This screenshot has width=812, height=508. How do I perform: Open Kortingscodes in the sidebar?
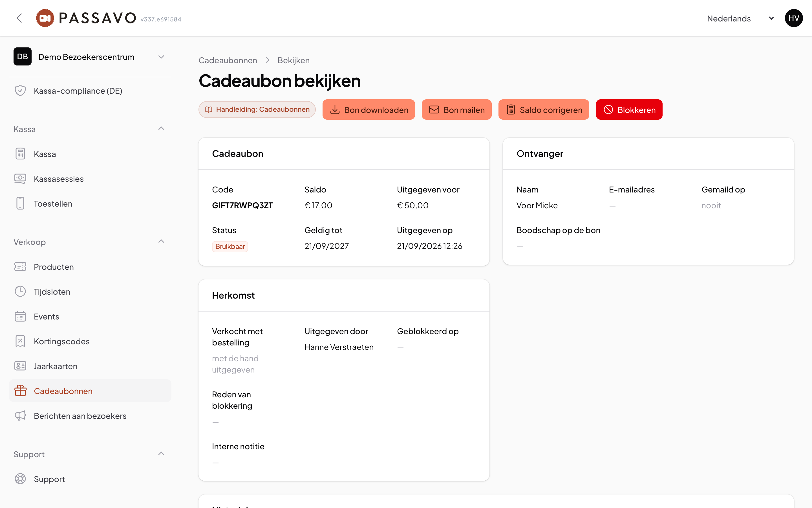[90, 341]
